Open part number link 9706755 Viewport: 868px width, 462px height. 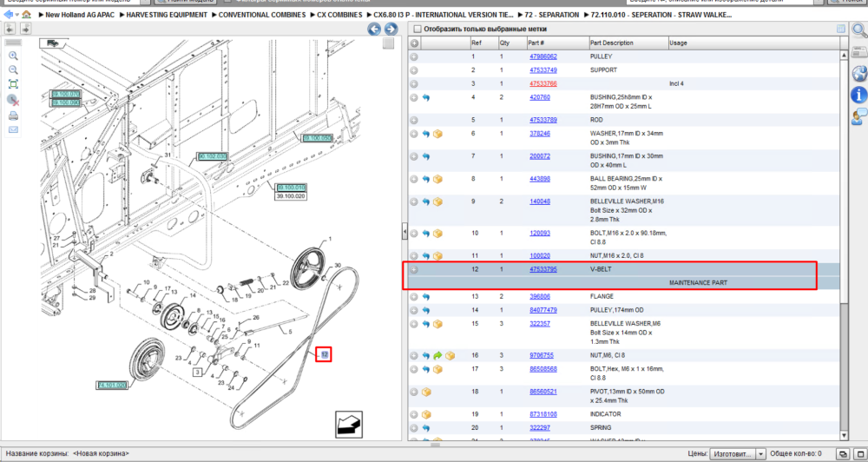[542, 356]
